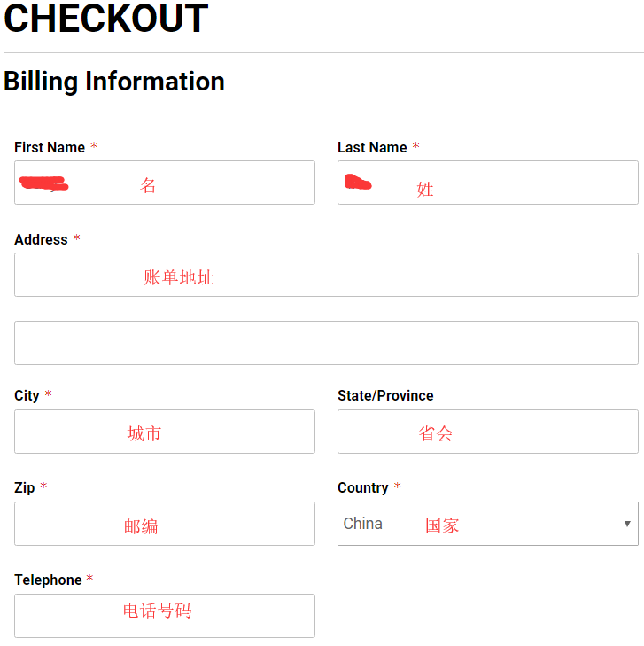Click the City field label

(27, 395)
